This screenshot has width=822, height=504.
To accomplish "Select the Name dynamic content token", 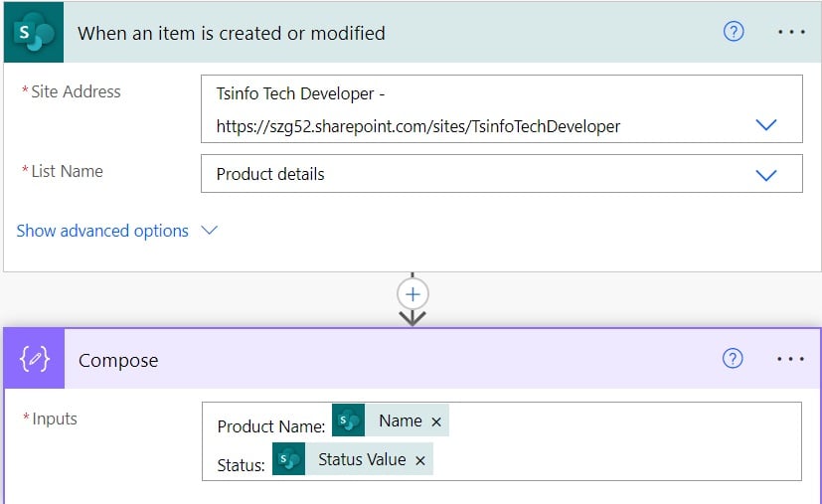I will [x=391, y=420].
